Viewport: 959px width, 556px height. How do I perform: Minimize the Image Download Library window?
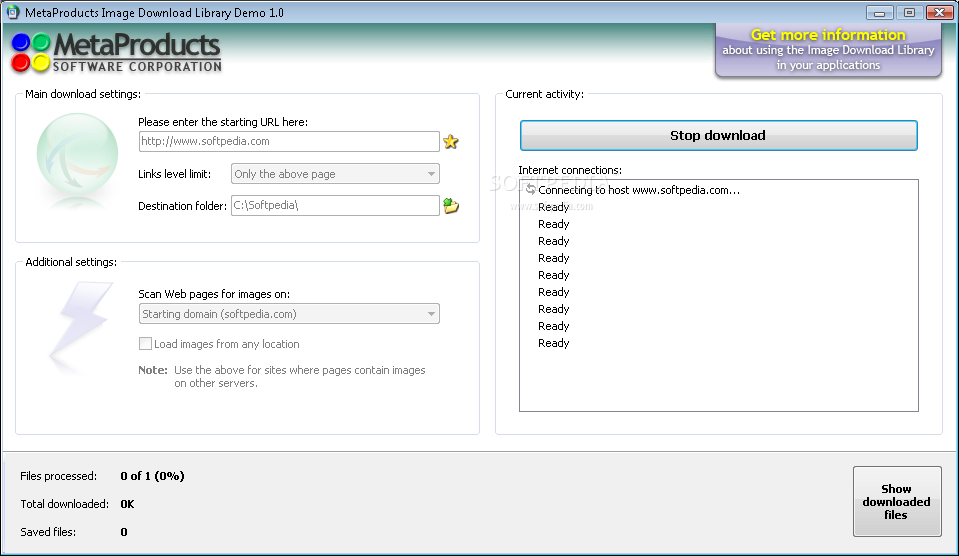point(879,12)
